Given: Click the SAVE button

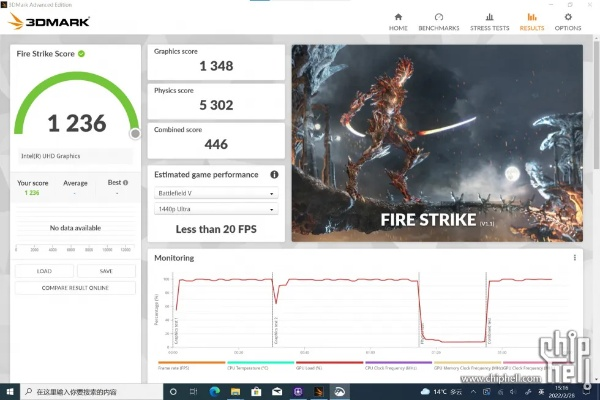Looking at the screenshot, I should 106,271.
